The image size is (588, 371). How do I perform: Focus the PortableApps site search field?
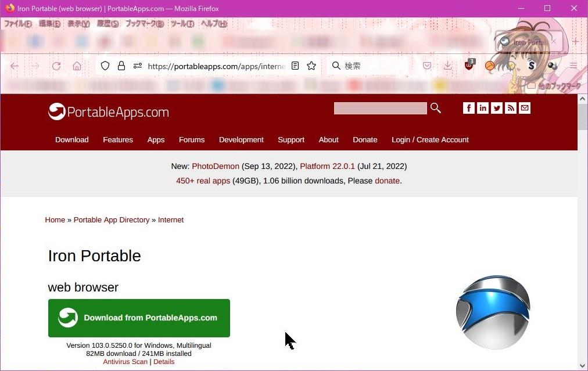click(x=380, y=109)
